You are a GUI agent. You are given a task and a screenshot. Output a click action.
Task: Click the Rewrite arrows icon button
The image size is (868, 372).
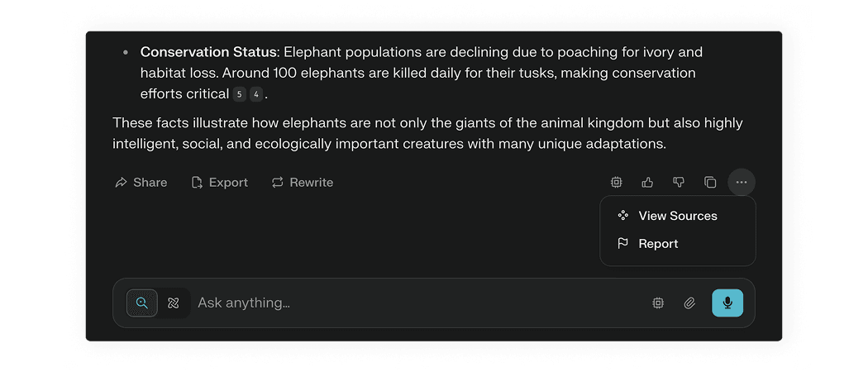point(303,183)
